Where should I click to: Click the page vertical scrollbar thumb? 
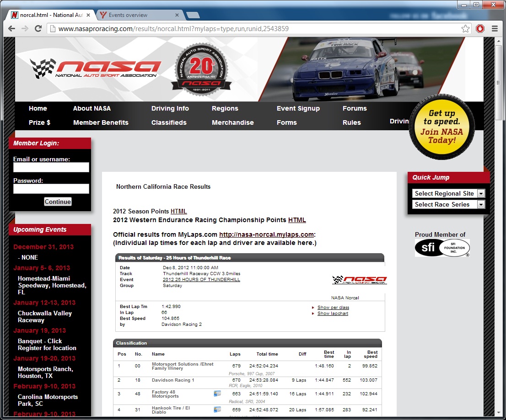498,82
